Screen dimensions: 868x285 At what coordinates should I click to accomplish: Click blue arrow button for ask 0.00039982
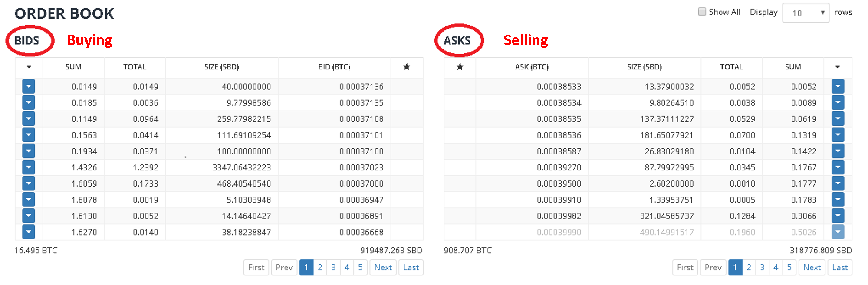(x=838, y=216)
